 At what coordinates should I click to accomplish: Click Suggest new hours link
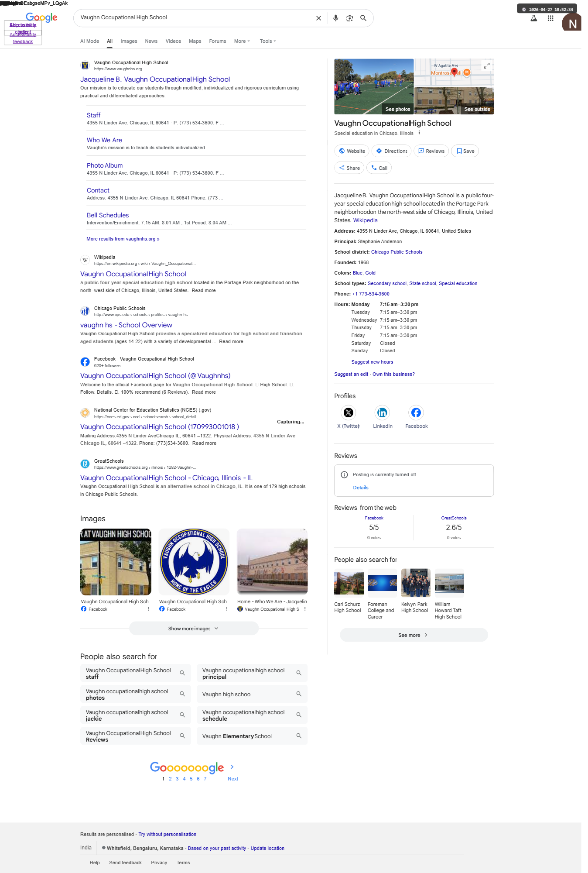pyautogui.click(x=372, y=362)
